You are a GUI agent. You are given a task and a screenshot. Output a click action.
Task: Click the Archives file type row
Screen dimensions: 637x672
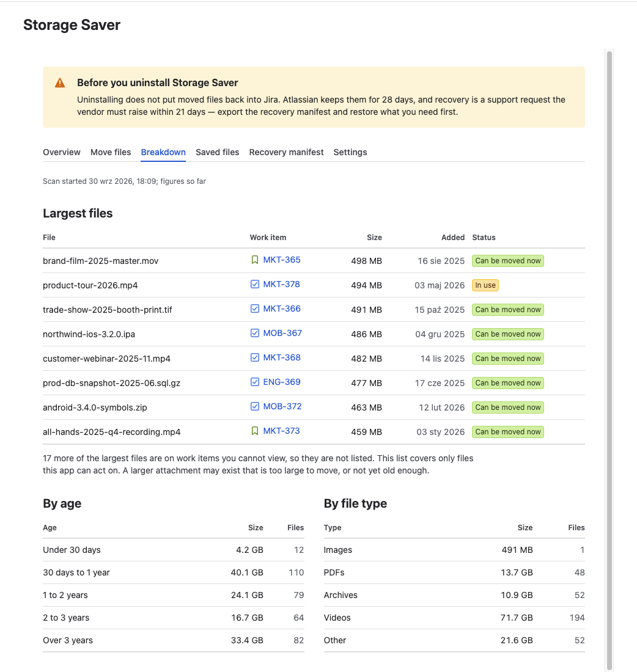click(454, 595)
